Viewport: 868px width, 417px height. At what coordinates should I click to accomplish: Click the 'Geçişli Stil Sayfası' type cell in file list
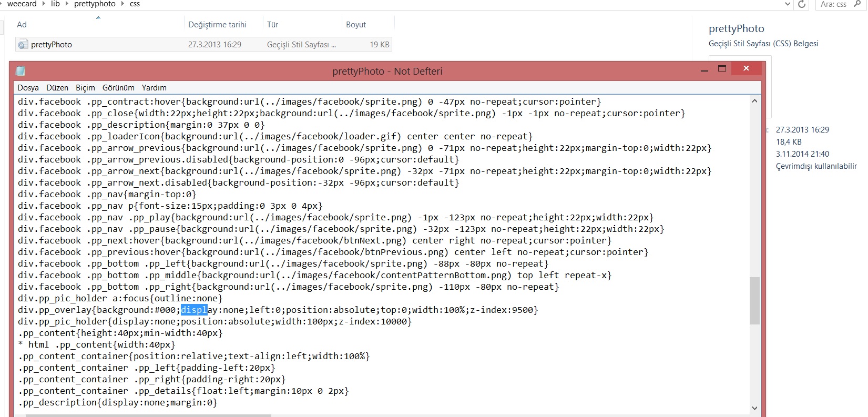pos(301,45)
